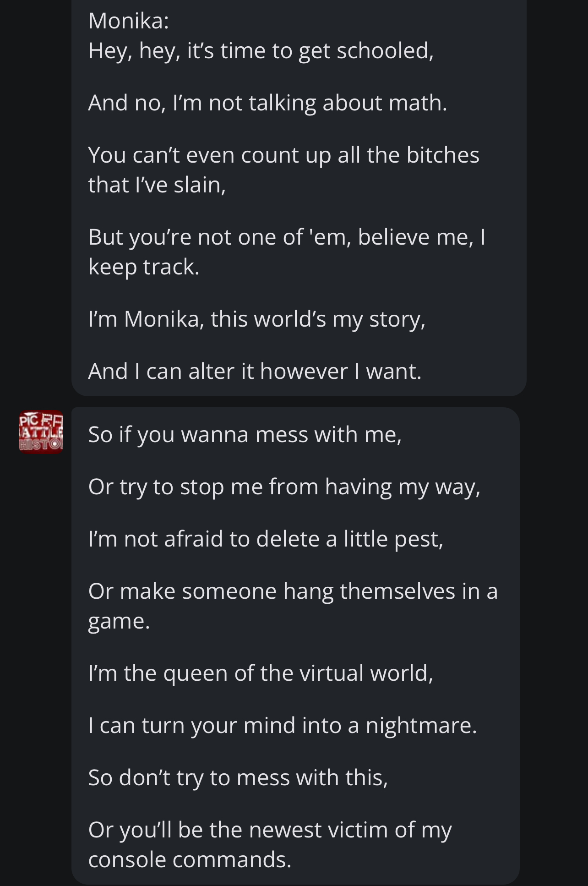Click the line "You can't even count up"
The image size is (588, 886).
coord(283,155)
